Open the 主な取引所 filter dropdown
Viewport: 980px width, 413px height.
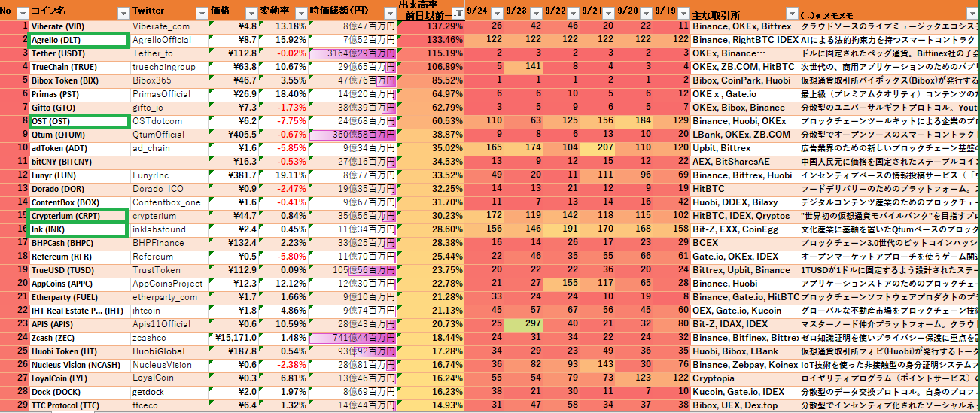click(x=792, y=13)
